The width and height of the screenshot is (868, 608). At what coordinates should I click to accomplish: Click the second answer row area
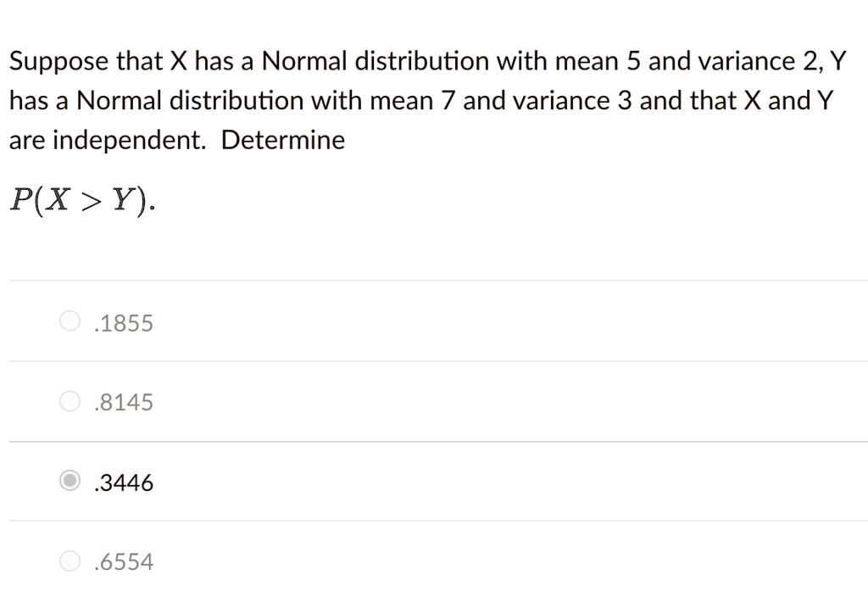(x=424, y=401)
